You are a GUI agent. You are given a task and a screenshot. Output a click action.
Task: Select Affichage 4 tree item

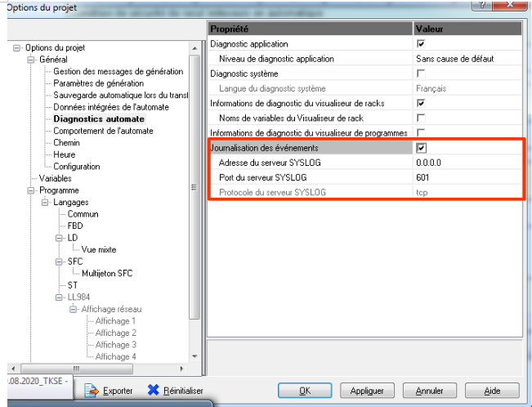(116, 357)
